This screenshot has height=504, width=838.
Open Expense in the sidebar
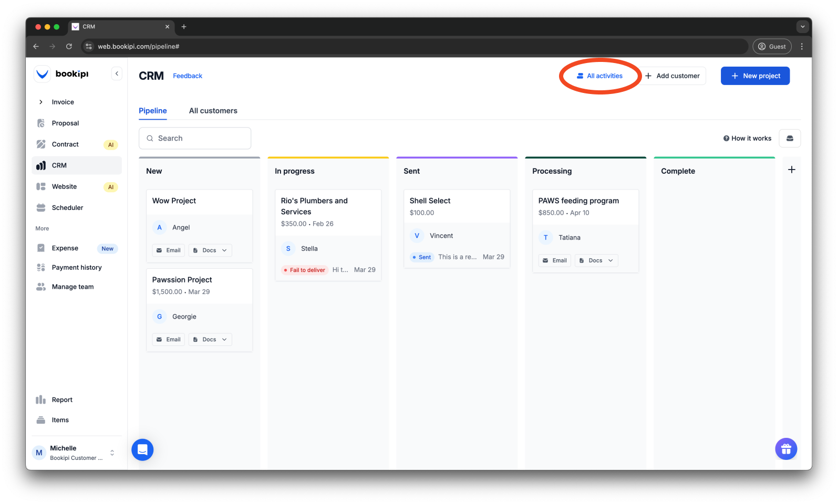click(77, 248)
